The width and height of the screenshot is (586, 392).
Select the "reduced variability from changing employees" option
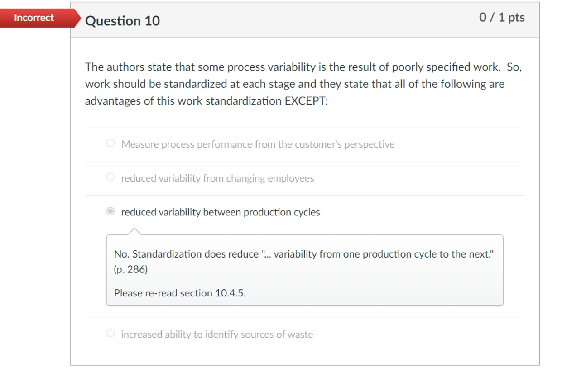(x=110, y=177)
